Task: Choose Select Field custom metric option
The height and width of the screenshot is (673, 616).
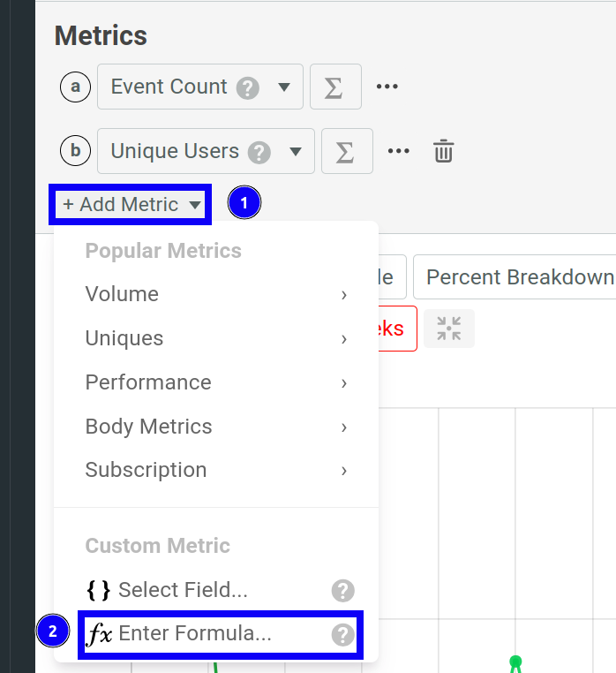Action: tap(182, 590)
